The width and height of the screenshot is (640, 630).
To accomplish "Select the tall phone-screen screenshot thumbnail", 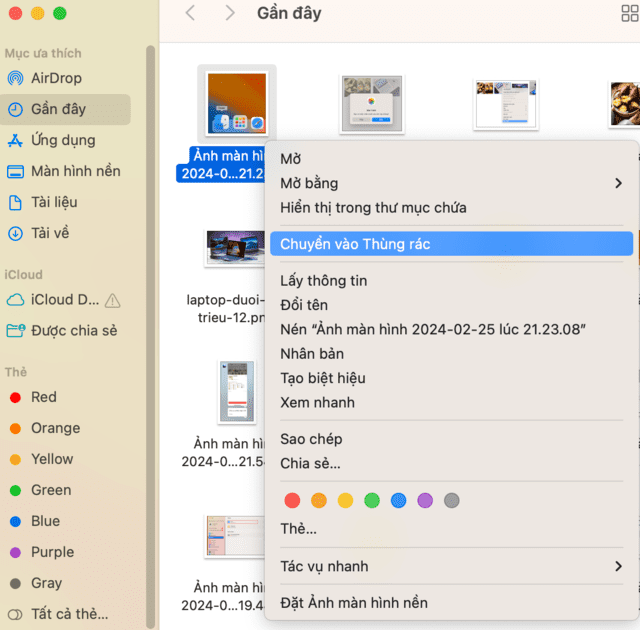I will tap(237, 392).
